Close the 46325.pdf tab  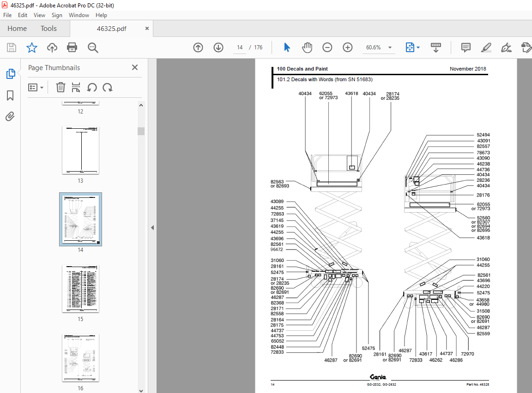147,29
